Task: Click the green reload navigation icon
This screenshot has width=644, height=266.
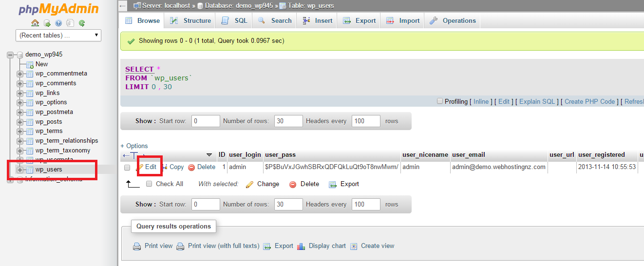Action: (82, 23)
